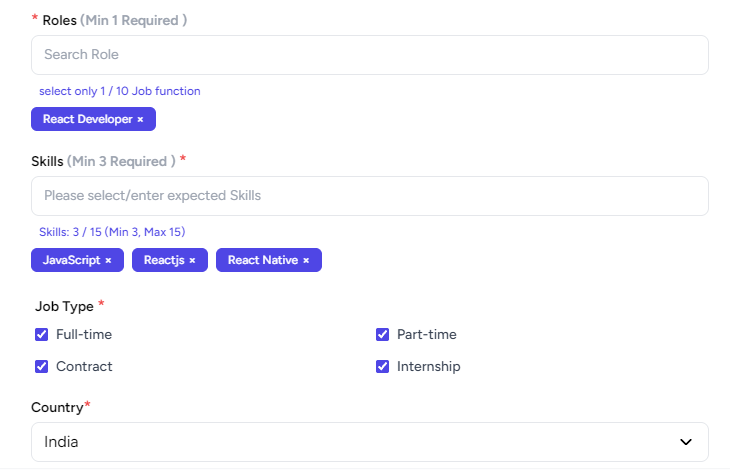Uncheck the Full-time job type
Screen dimensions: 730x473
pyautogui.click(x=41, y=334)
